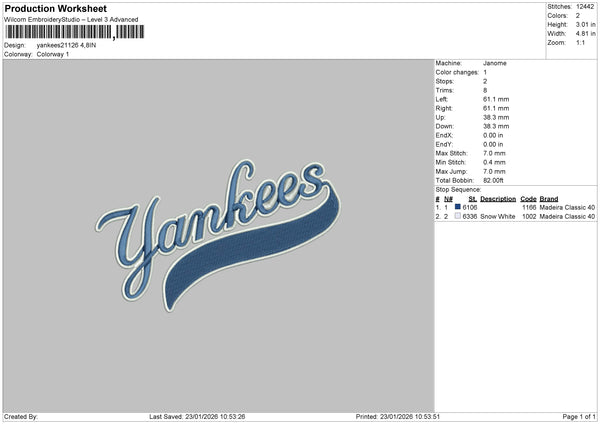Select the Zoom 1:1 value
The image size is (600, 424).
[580, 42]
